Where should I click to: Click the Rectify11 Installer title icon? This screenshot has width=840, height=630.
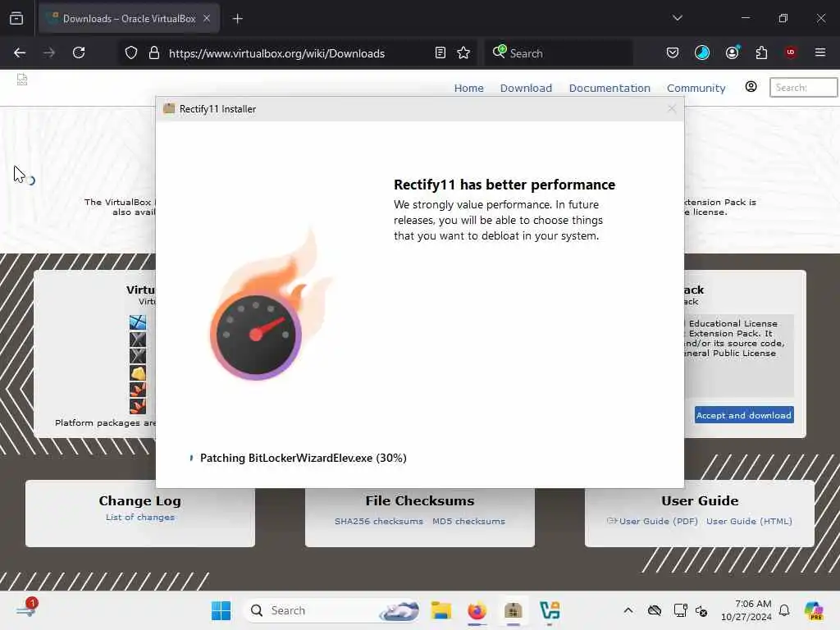(169, 108)
